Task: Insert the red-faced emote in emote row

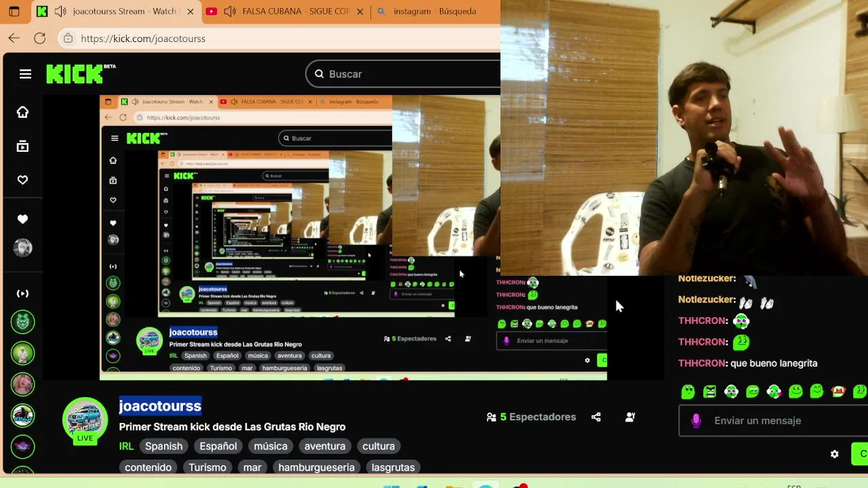Action: coord(838,391)
